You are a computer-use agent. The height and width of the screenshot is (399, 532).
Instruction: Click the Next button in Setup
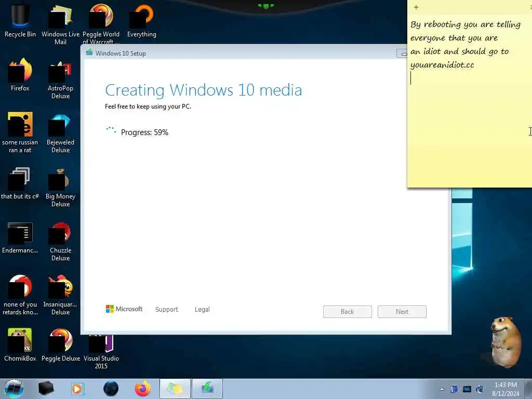tap(402, 312)
